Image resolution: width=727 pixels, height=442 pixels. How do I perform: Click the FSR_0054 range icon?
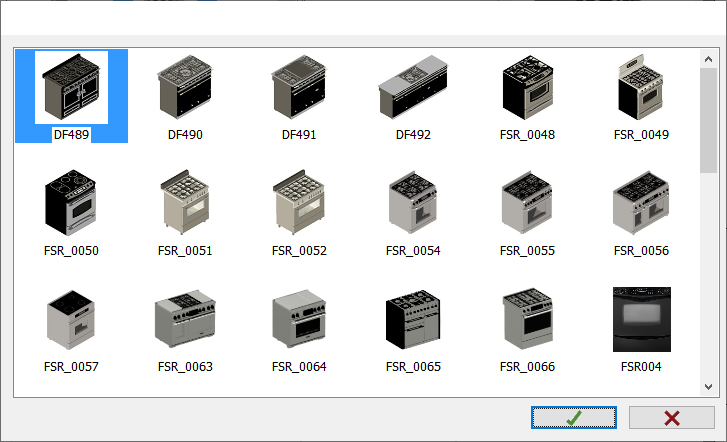click(x=413, y=204)
